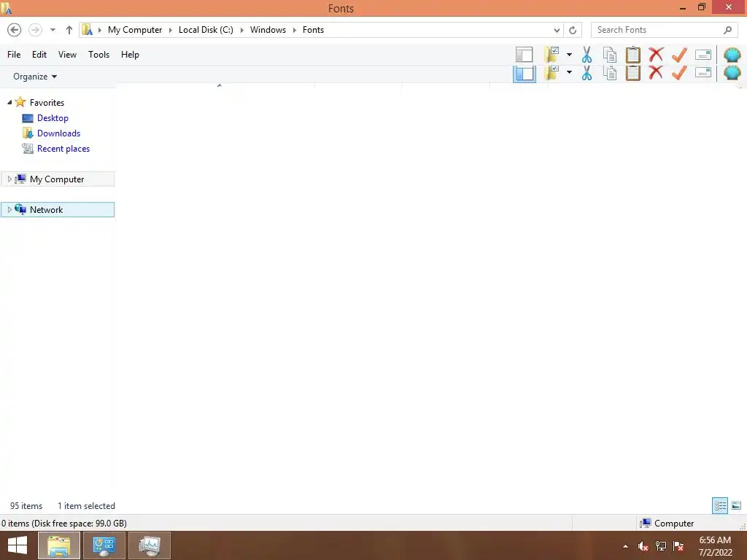
Task: Open the address bar history dropdown chevron
Action: point(557,30)
